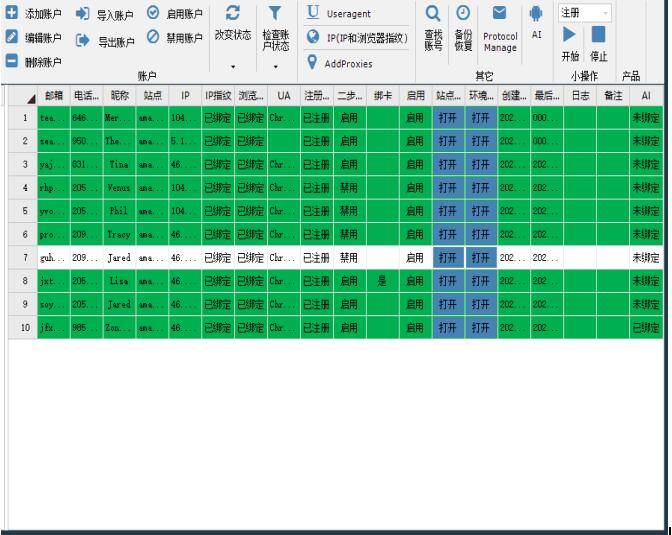The height and width of the screenshot is (535, 672).
Task: Click the Find Account (查找账号) magnifier icon
Action: pos(433,14)
